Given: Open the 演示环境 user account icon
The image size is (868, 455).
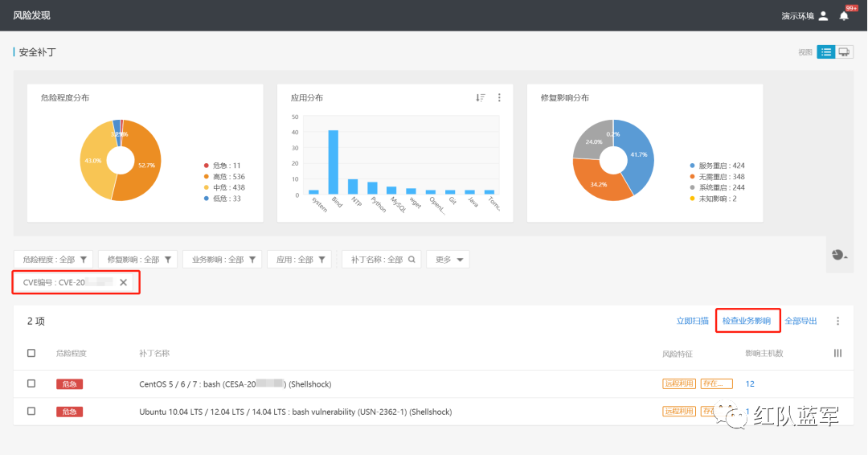Looking at the screenshot, I should tap(823, 16).
